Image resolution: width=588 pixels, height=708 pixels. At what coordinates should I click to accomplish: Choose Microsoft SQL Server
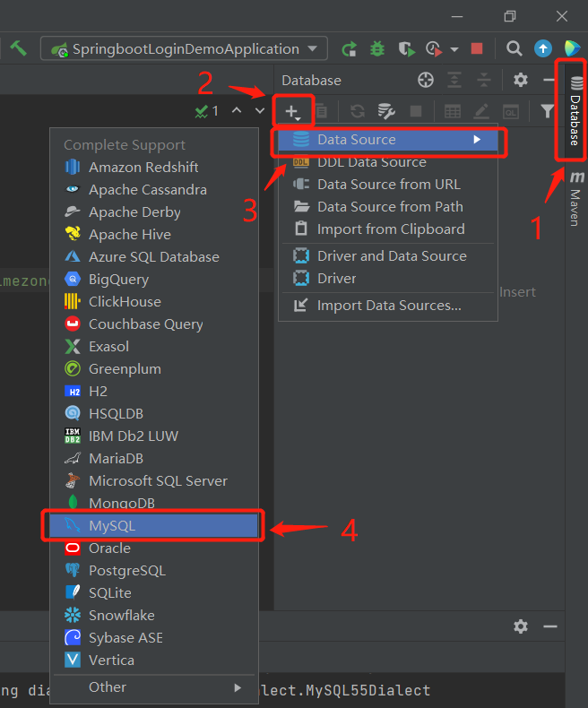(153, 481)
